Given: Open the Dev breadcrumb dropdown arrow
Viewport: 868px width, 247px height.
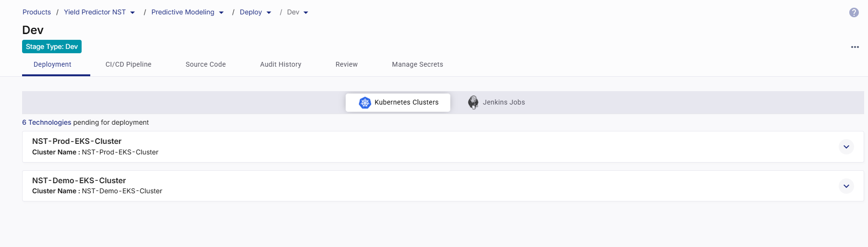Looking at the screenshot, I should [x=306, y=12].
